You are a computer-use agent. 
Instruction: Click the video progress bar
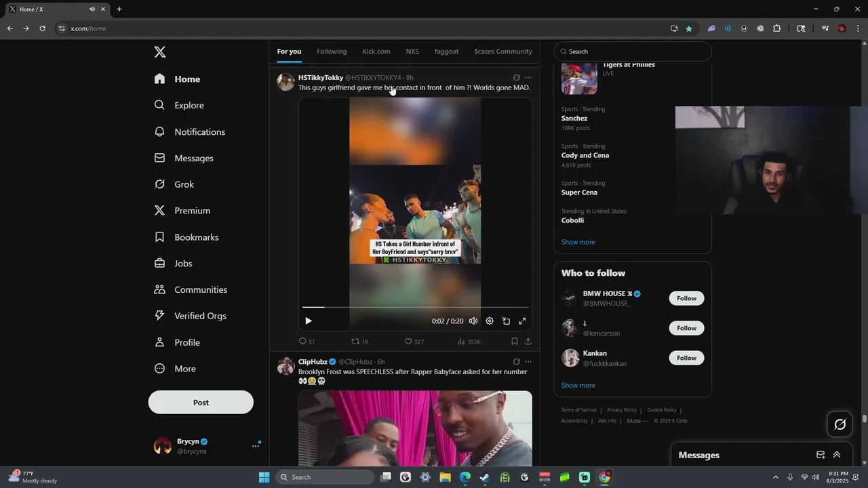415,307
